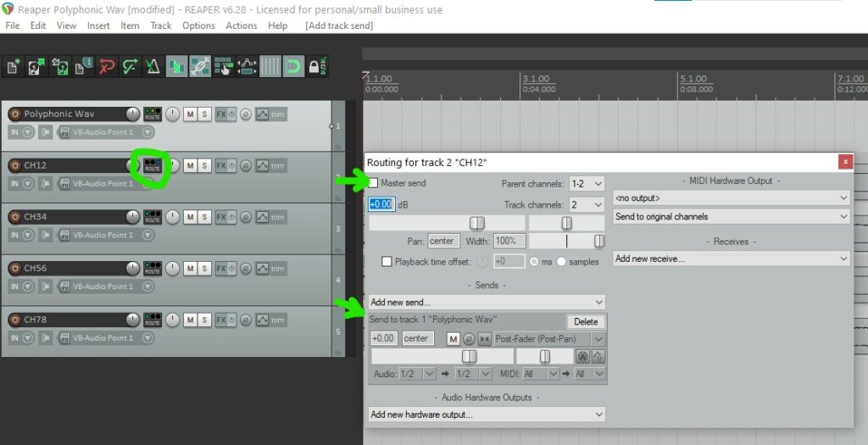Click the send mono/stereo icon next to Post-Fader

click(484, 339)
